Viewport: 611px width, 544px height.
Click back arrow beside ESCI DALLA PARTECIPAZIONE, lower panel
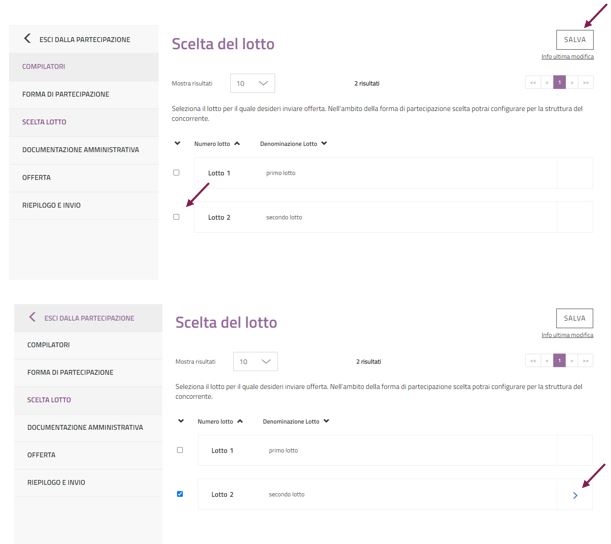(32, 317)
